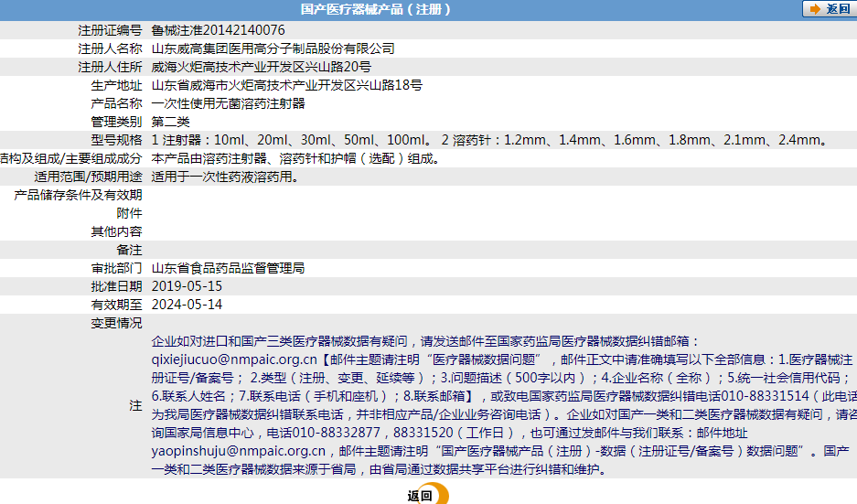857x504 pixels.
Task: Click expiry date 2024-05-14
Action: 187,305
